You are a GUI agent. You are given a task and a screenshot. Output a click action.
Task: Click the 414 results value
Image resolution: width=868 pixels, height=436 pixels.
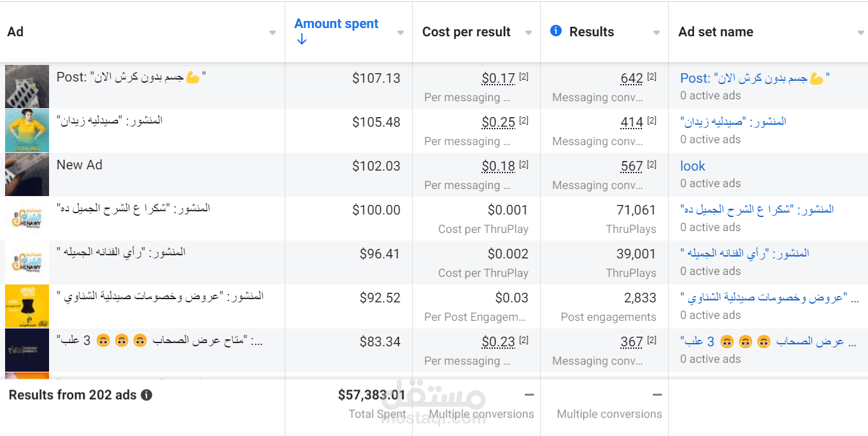tap(632, 122)
